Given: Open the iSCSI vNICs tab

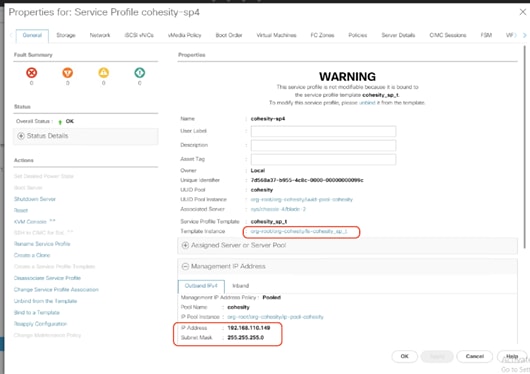Looking at the screenshot, I should [x=139, y=35].
